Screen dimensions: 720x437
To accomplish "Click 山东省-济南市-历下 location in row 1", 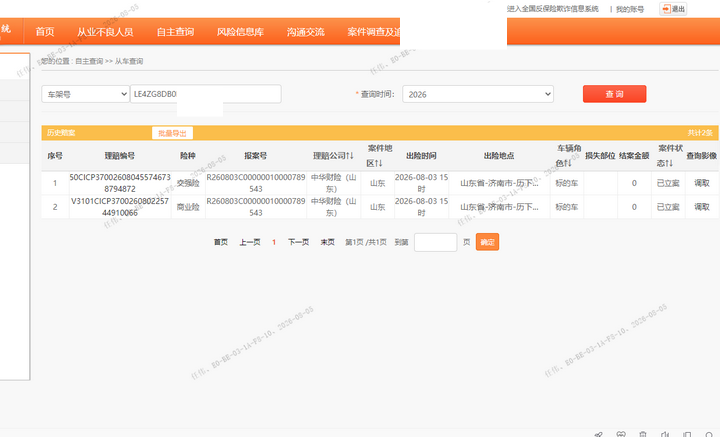I will [x=499, y=183].
